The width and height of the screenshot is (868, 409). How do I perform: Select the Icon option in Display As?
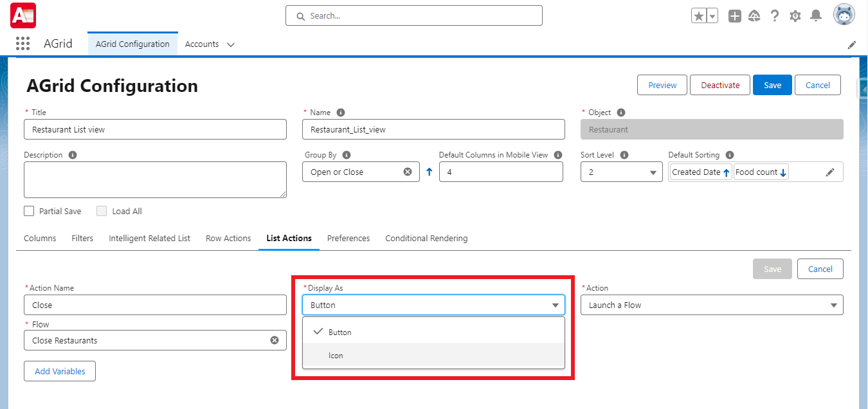(x=433, y=355)
